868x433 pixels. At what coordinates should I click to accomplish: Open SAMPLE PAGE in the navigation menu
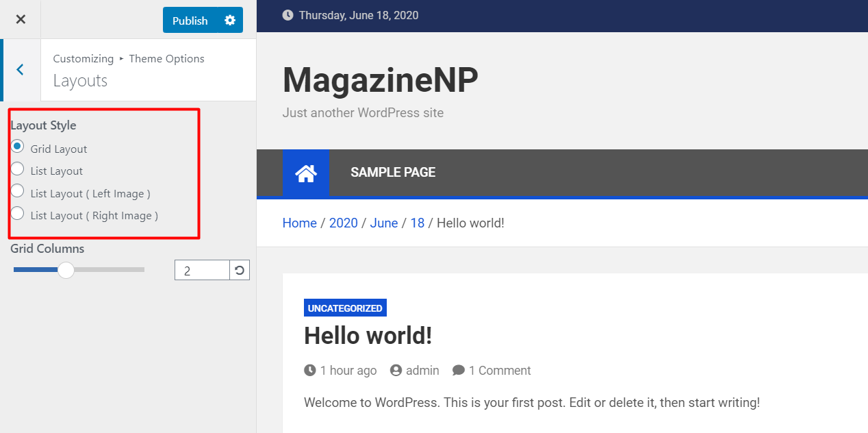[393, 173]
